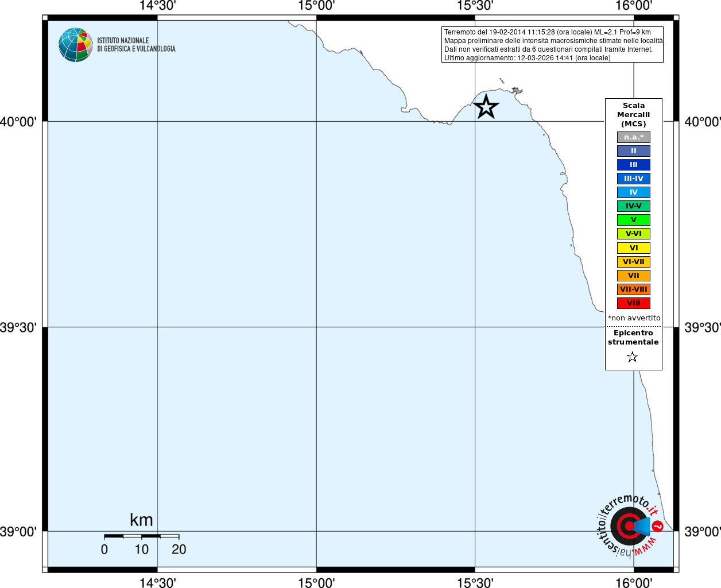Select the red VIII intensity swatch

[634, 303]
